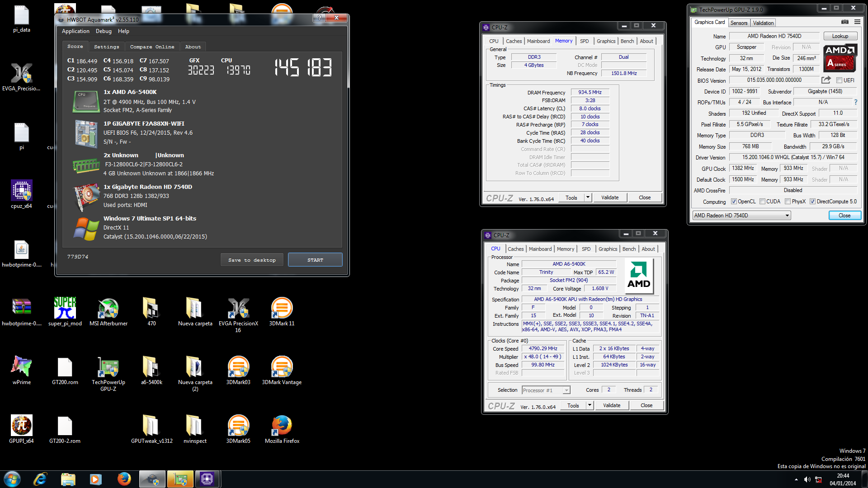Screen dimensions: 868x488
Task: Open GT200.rom file
Action: [x=65, y=371]
